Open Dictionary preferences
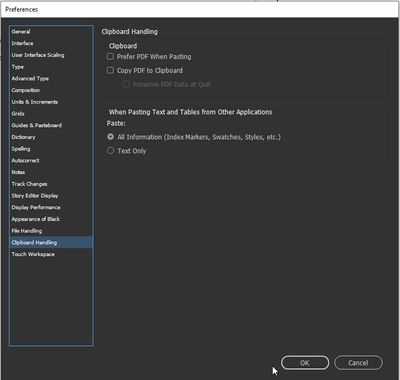The image size is (400, 380). [x=51, y=137]
